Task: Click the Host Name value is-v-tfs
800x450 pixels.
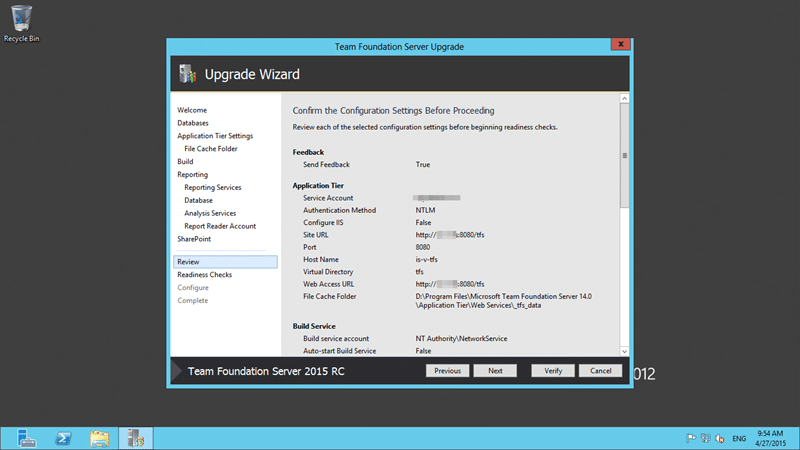Action: pyautogui.click(x=427, y=260)
